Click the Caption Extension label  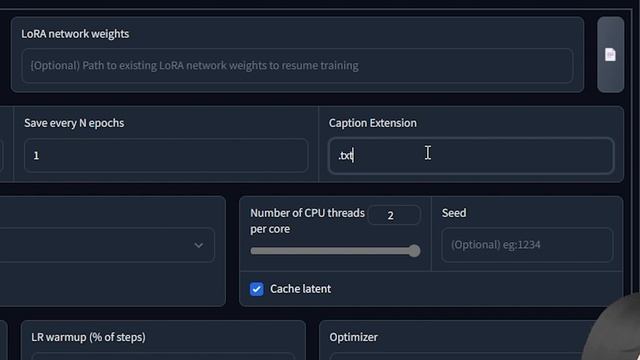click(x=373, y=123)
